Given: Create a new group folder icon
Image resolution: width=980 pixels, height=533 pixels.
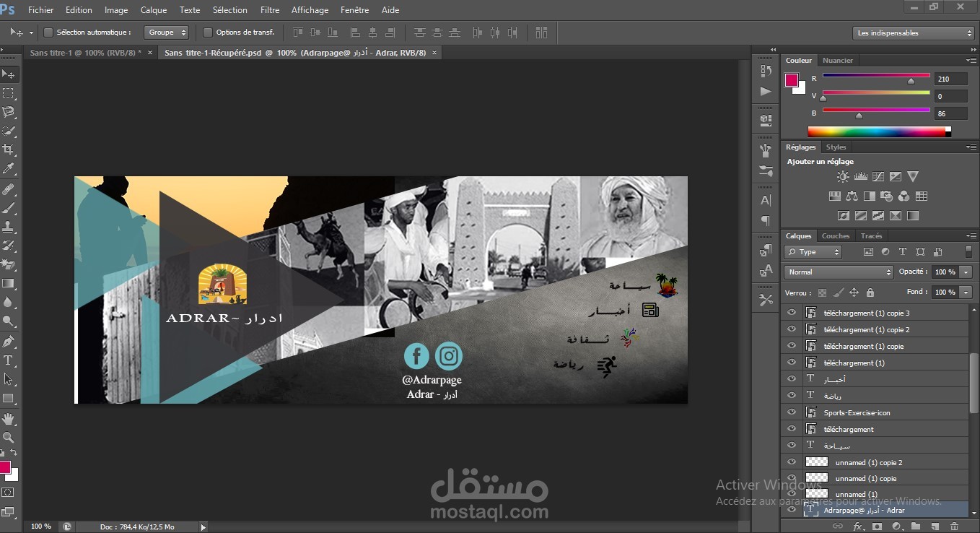Looking at the screenshot, I should coord(916,526).
